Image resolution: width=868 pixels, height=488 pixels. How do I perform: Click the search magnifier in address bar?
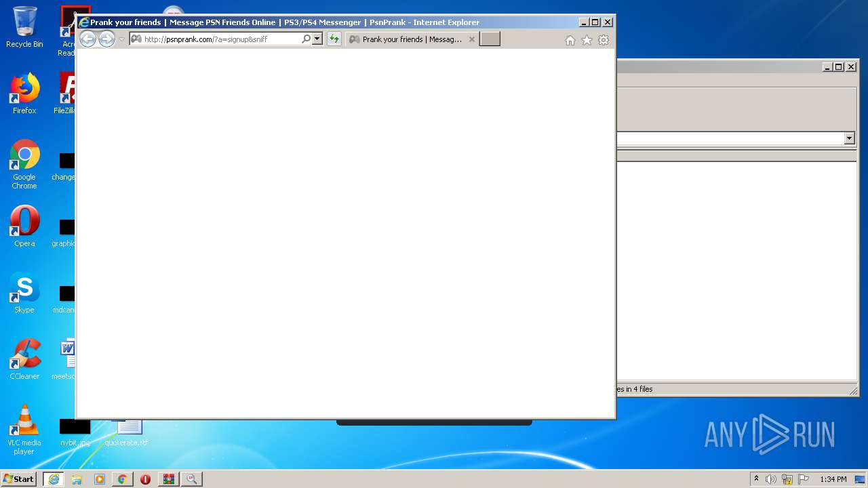point(306,39)
